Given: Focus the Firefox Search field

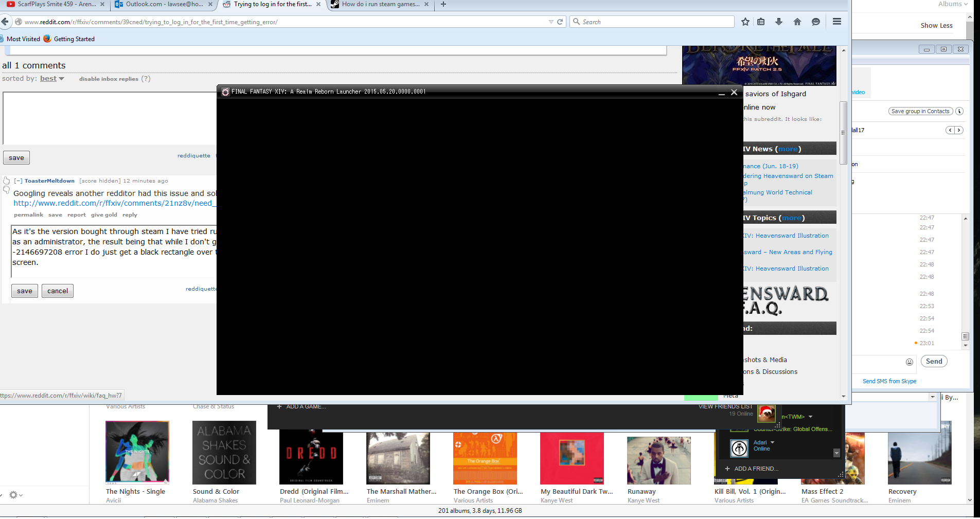Looking at the screenshot, I should (652, 22).
